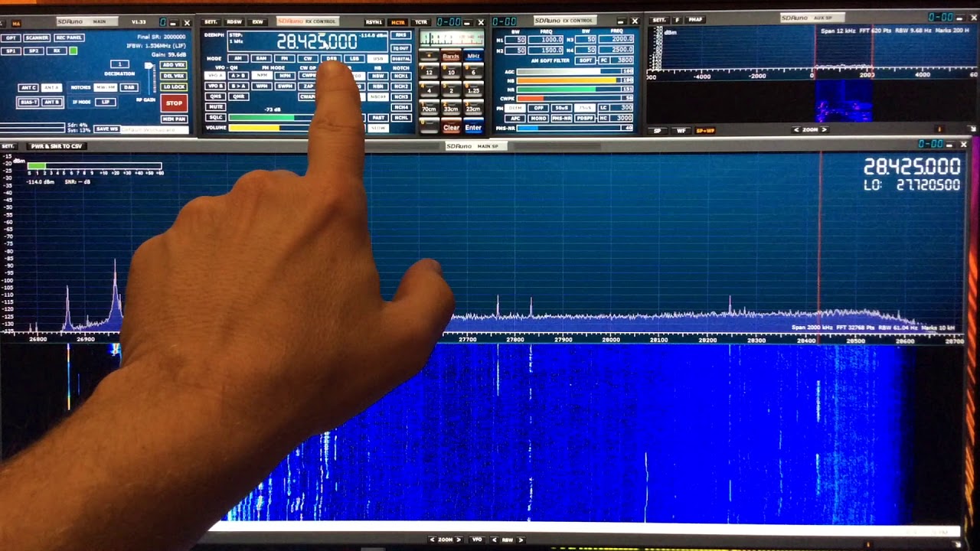This screenshot has width=980, height=551.
Task: Click the red STOP button in Main panel
Action: pos(175,103)
